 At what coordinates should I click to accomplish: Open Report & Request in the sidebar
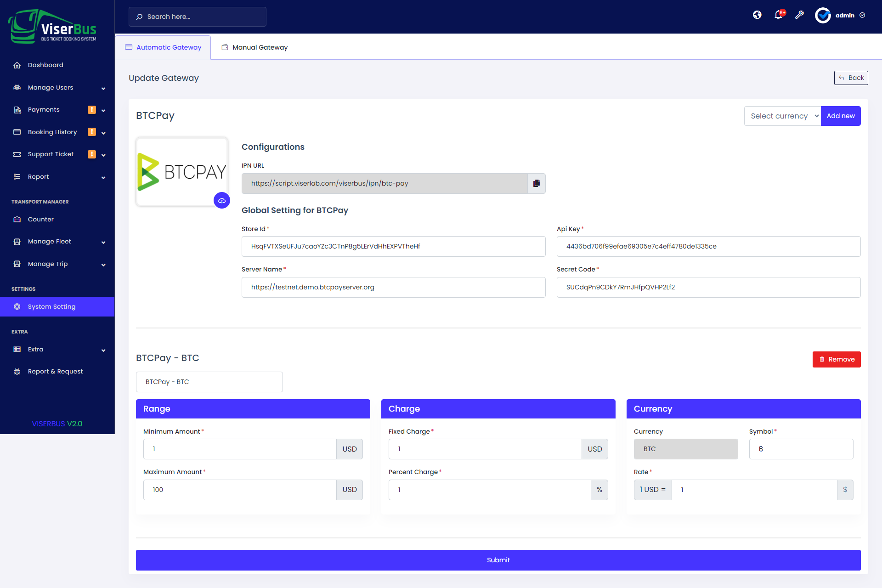point(55,371)
